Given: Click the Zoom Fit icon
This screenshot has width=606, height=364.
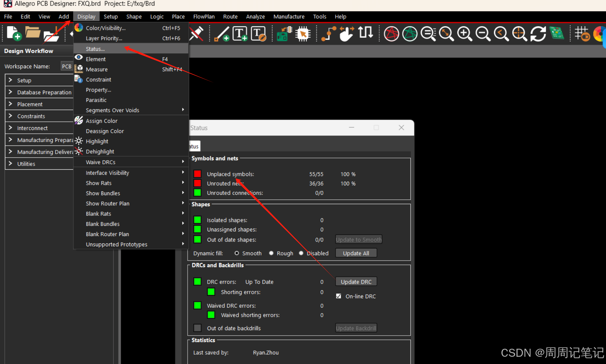Looking at the screenshot, I should point(446,34).
